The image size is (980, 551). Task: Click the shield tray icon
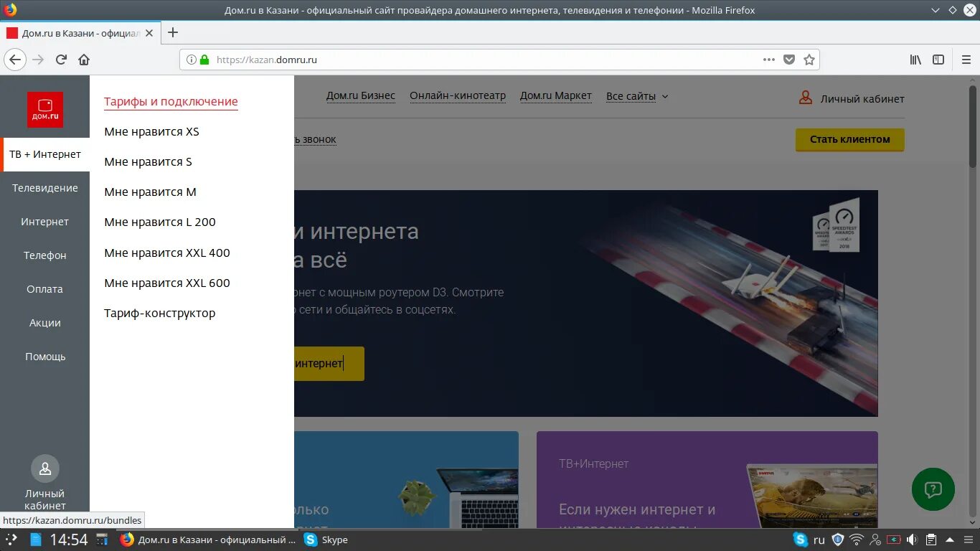coord(837,540)
